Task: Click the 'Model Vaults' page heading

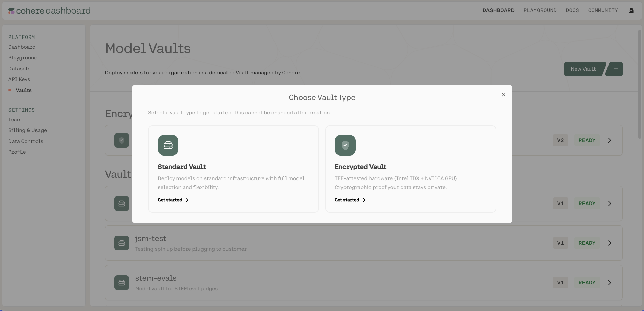Action: (x=148, y=48)
